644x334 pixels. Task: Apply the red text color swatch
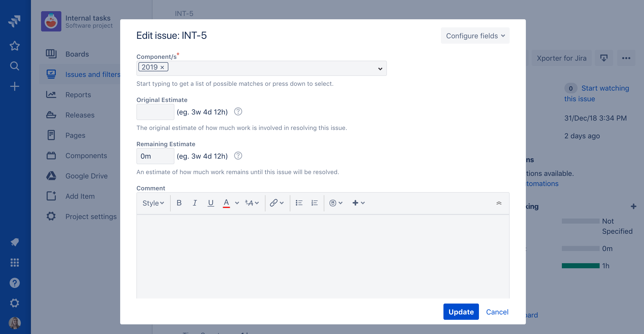coord(226,203)
